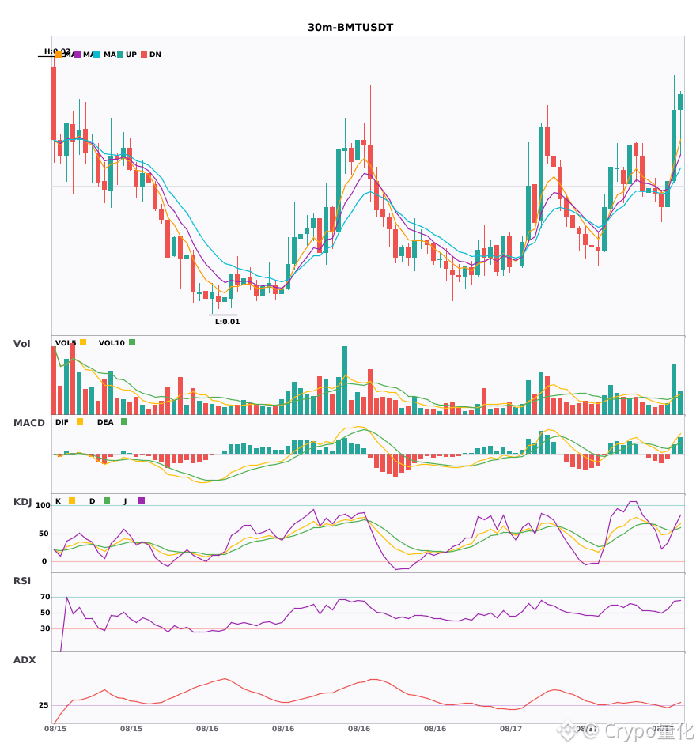700x751 pixels.
Task: Select the cyan MA legend swatch
Action: tap(96, 55)
